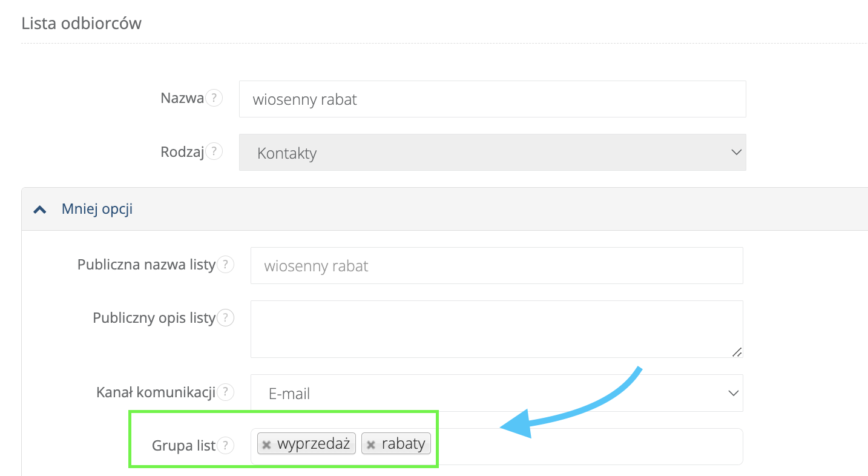
Task: Focus the Nazwa field containing wiosenny rabat
Action: point(492,99)
